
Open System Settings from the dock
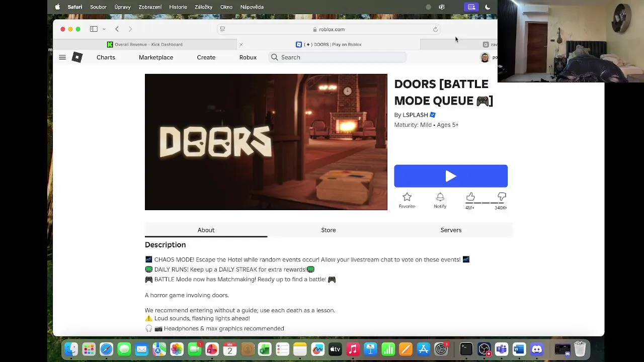click(441, 349)
